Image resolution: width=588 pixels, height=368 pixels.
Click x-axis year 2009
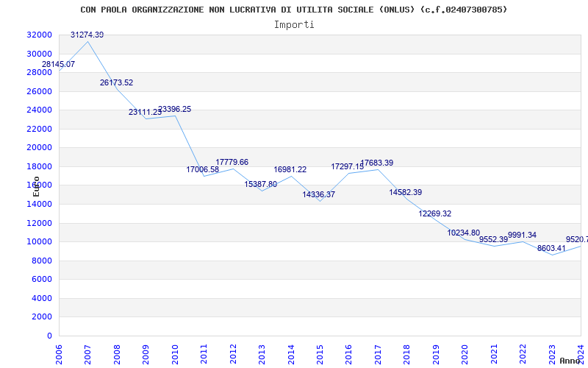tap(146, 354)
